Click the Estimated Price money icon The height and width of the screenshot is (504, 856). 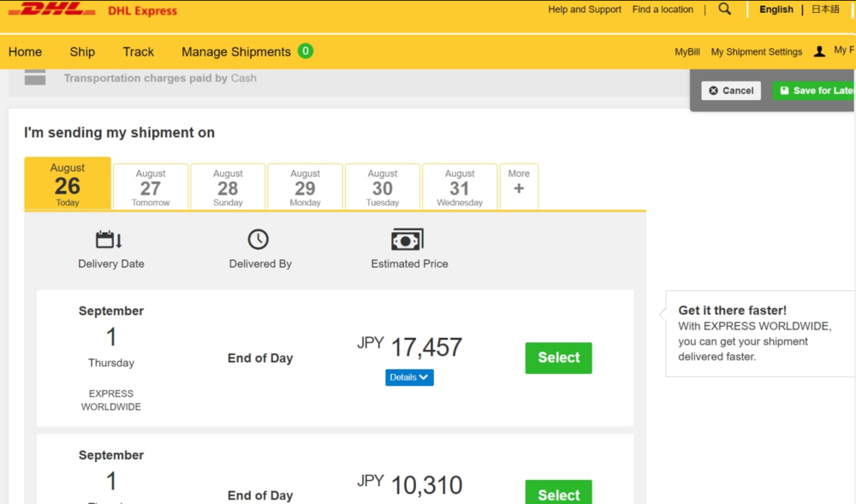pos(407,240)
